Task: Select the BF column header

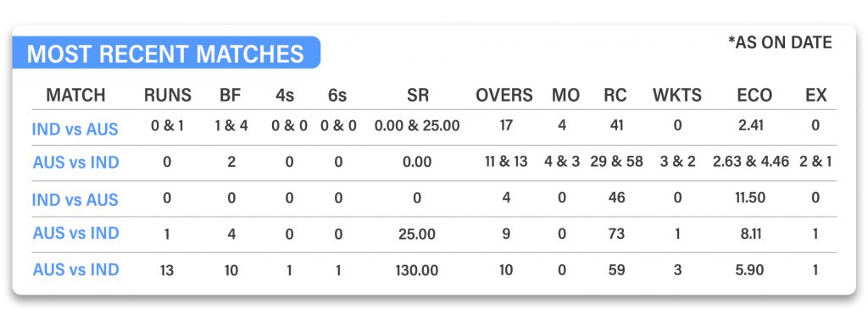Action: coord(231,95)
